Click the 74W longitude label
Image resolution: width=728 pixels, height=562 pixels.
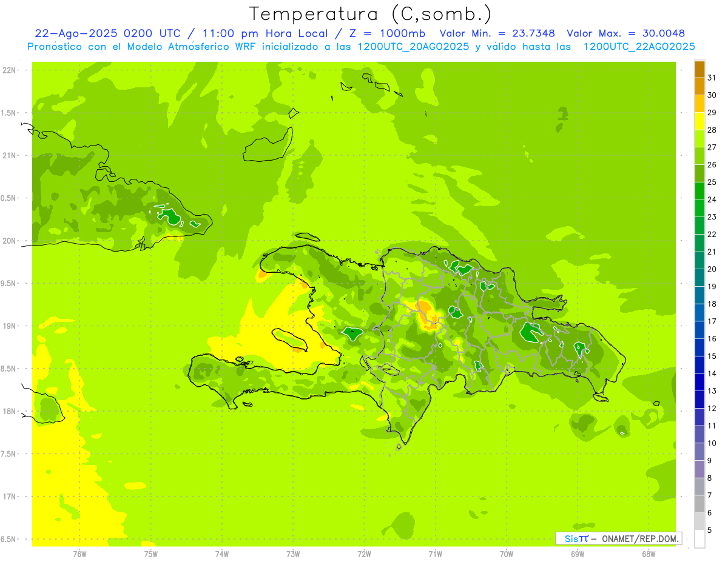(x=222, y=554)
